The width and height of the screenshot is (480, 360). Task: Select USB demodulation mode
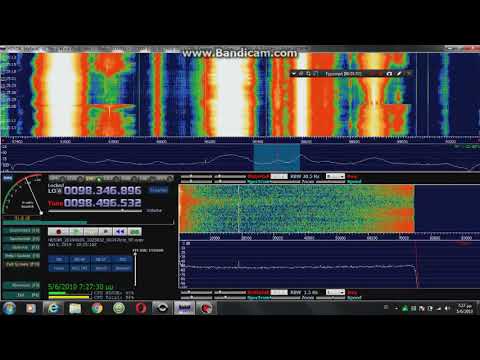128,179
